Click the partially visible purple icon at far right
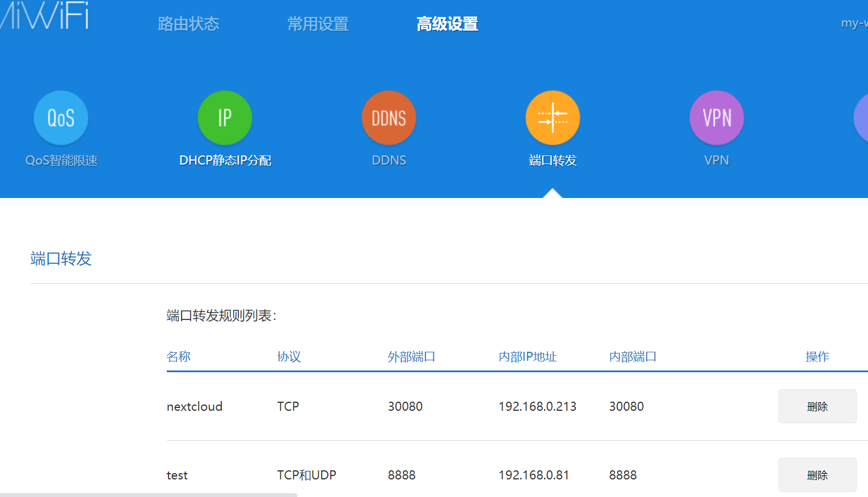Screen dimensions: 868x497 click(862, 117)
